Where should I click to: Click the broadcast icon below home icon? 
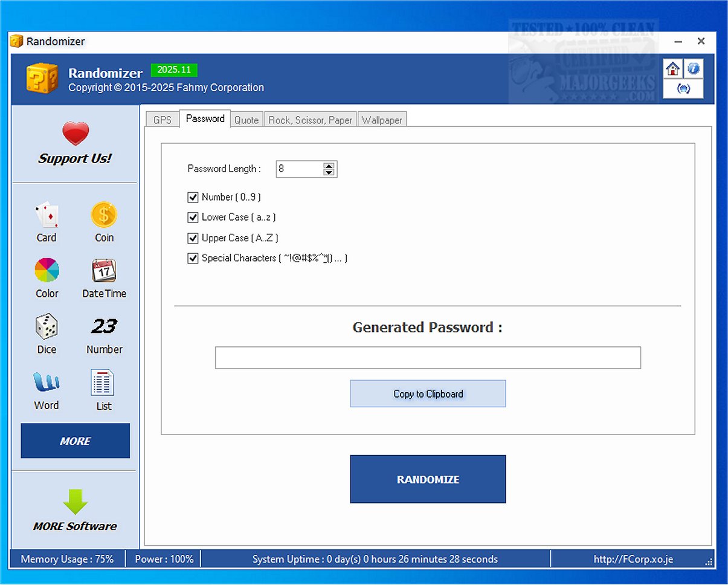point(683,89)
